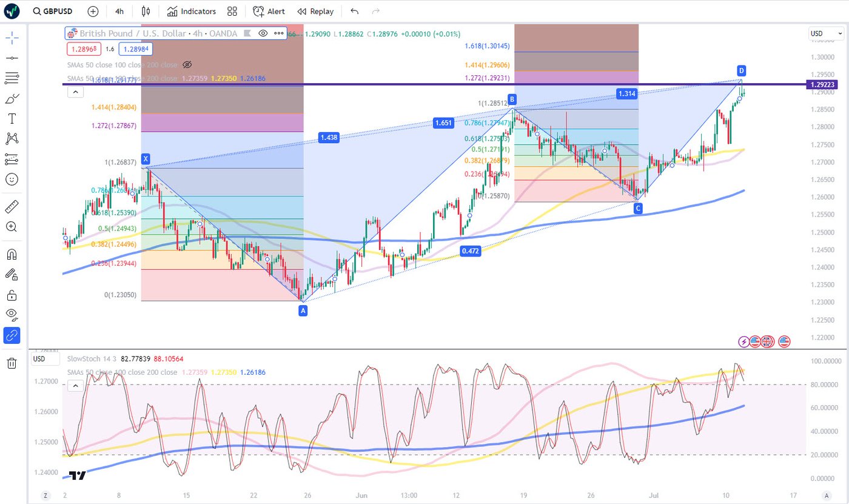The height and width of the screenshot is (504, 849).
Task: Toggle lock all drawing tools
Action: pos(12,295)
